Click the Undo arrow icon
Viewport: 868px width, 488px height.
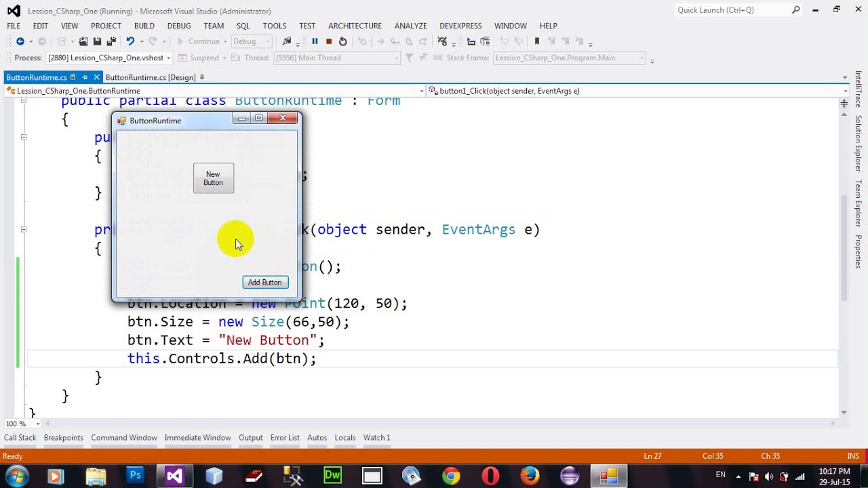coord(130,41)
